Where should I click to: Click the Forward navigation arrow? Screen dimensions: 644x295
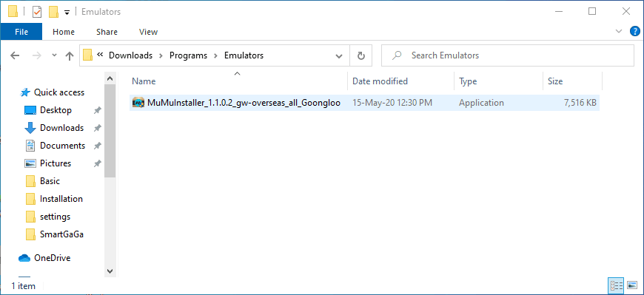point(36,55)
